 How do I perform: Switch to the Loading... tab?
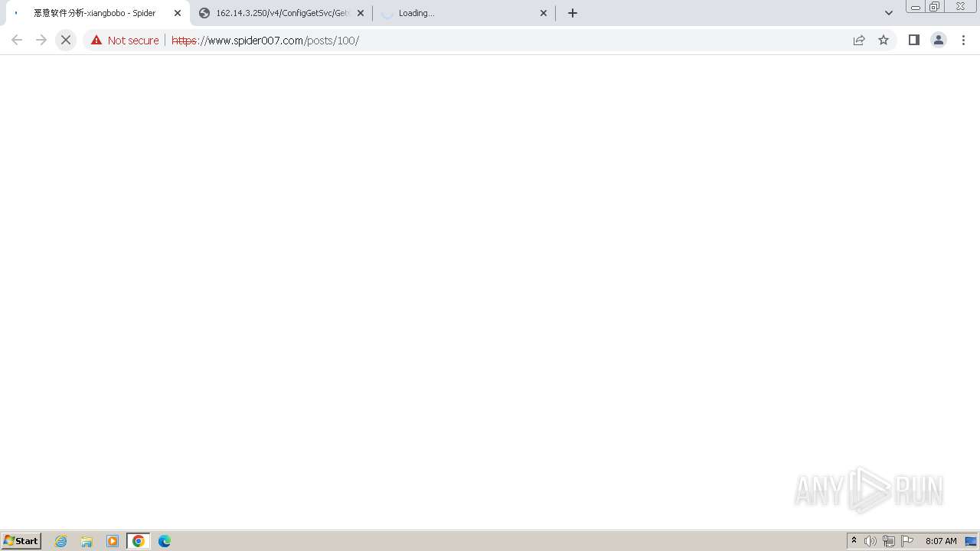tap(463, 13)
